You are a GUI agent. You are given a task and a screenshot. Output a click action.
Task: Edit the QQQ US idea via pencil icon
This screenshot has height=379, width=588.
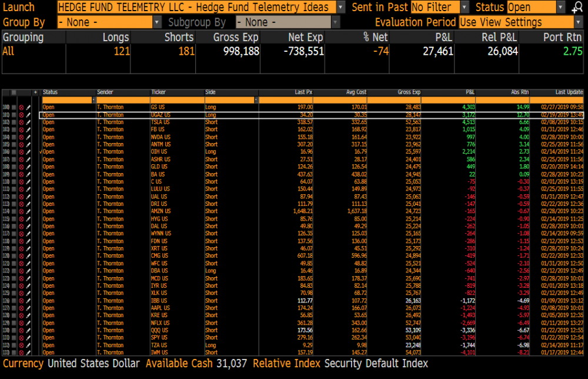tap(28, 331)
